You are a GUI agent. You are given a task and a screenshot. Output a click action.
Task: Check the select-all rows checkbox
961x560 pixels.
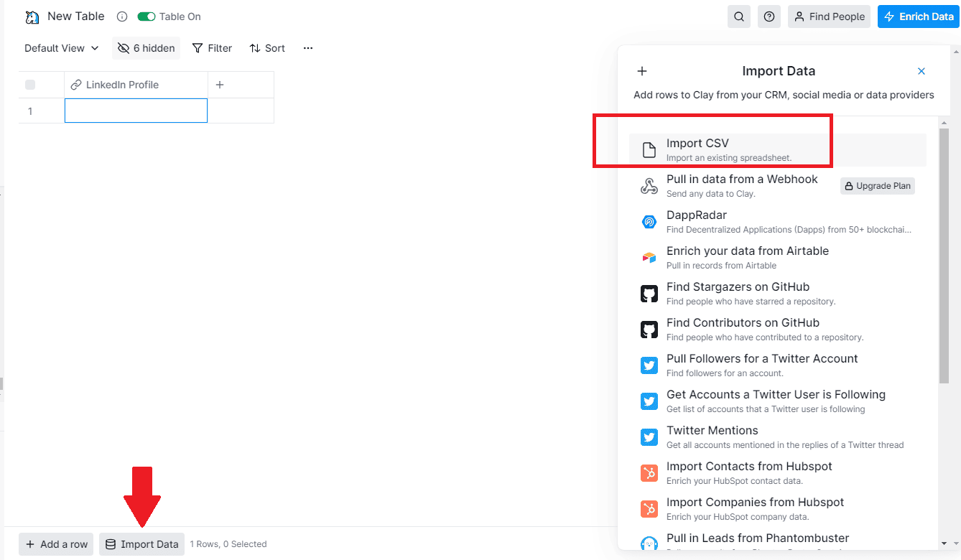(30, 85)
